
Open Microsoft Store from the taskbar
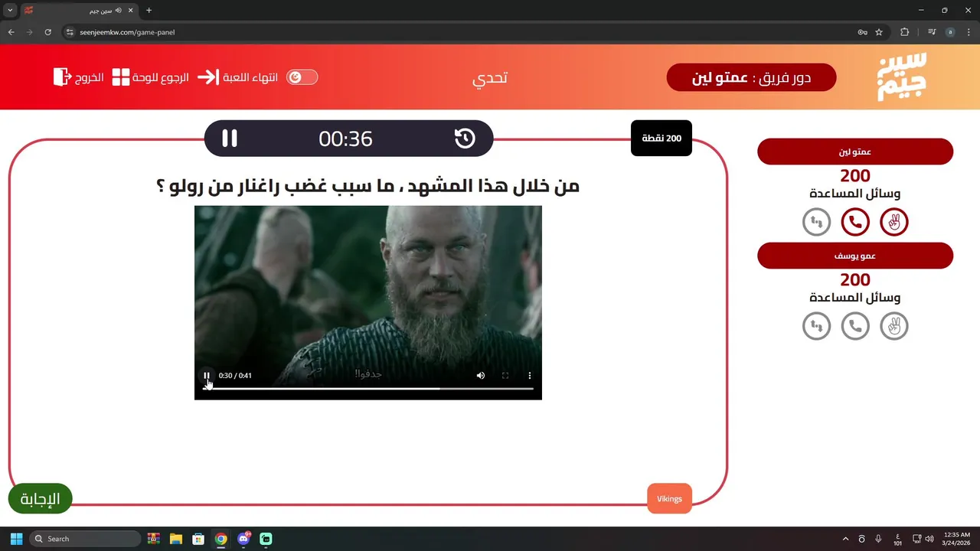click(x=198, y=539)
